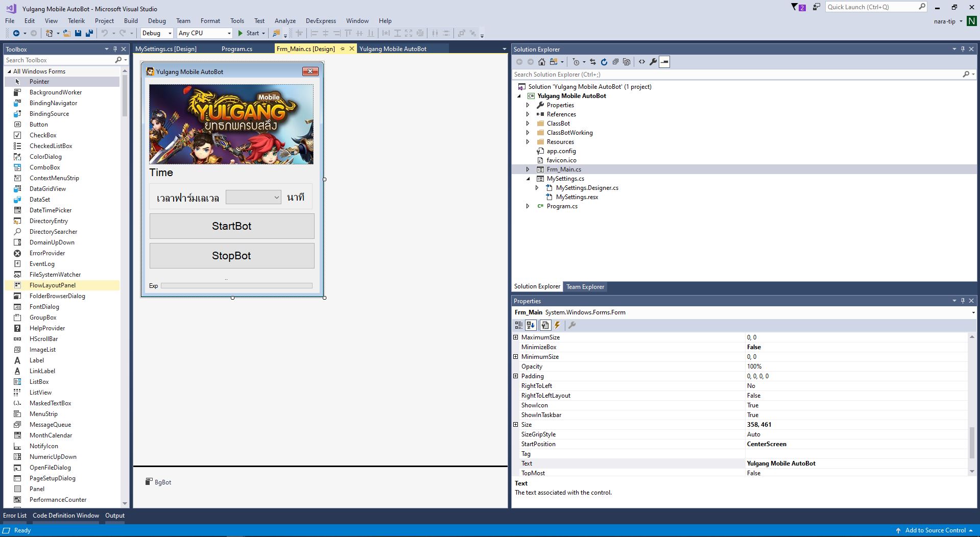Refresh the Solution Explorer

coord(604,62)
